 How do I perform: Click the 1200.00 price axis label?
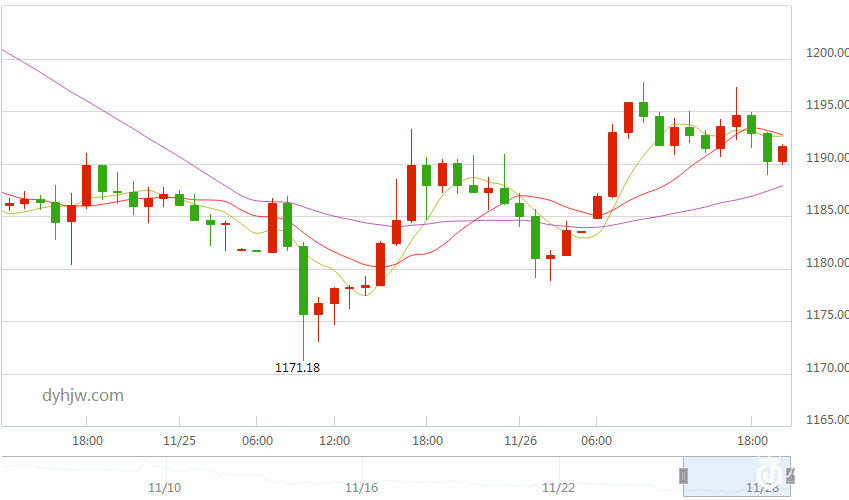826,53
